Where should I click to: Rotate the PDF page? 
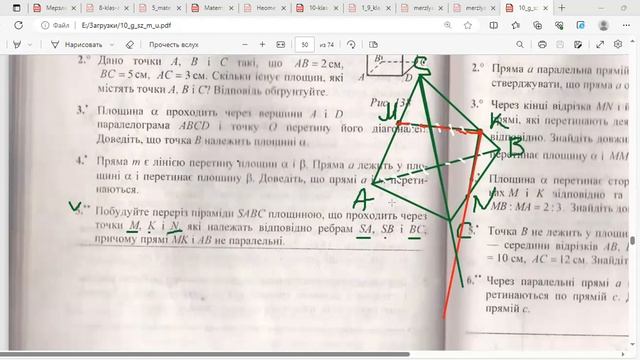351,44
